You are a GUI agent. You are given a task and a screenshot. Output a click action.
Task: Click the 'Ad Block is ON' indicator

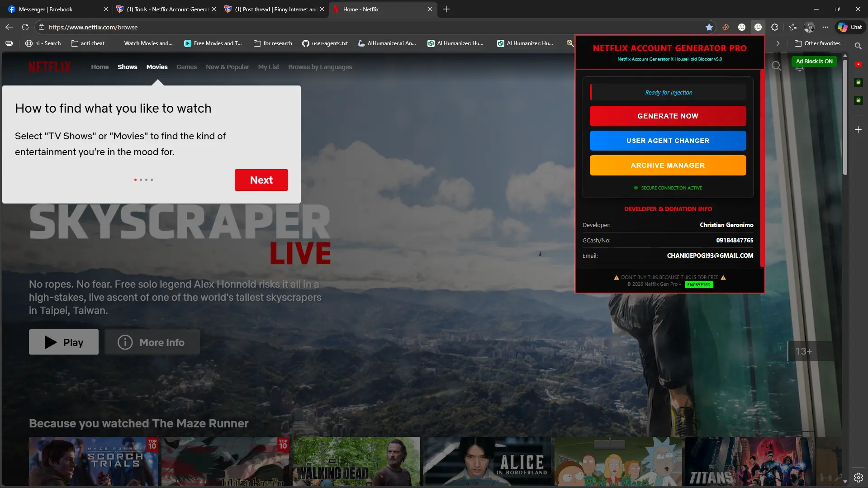(814, 62)
